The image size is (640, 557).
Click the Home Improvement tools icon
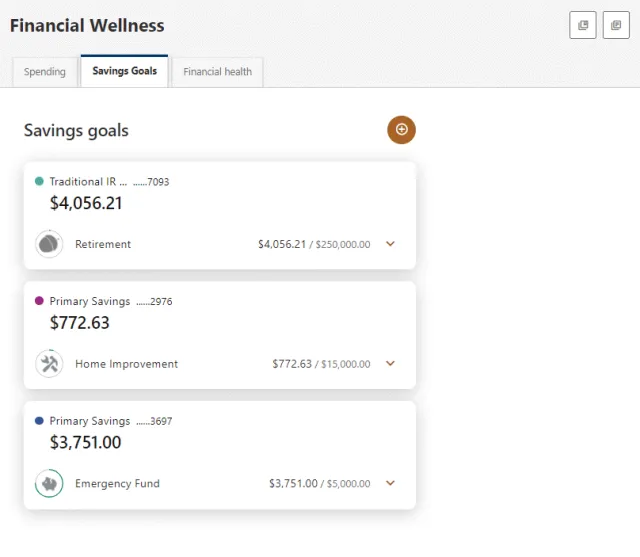[x=49, y=364]
